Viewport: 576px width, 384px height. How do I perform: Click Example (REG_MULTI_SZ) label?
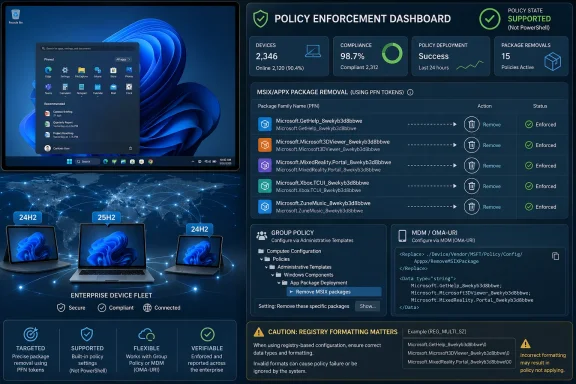point(437,331)
